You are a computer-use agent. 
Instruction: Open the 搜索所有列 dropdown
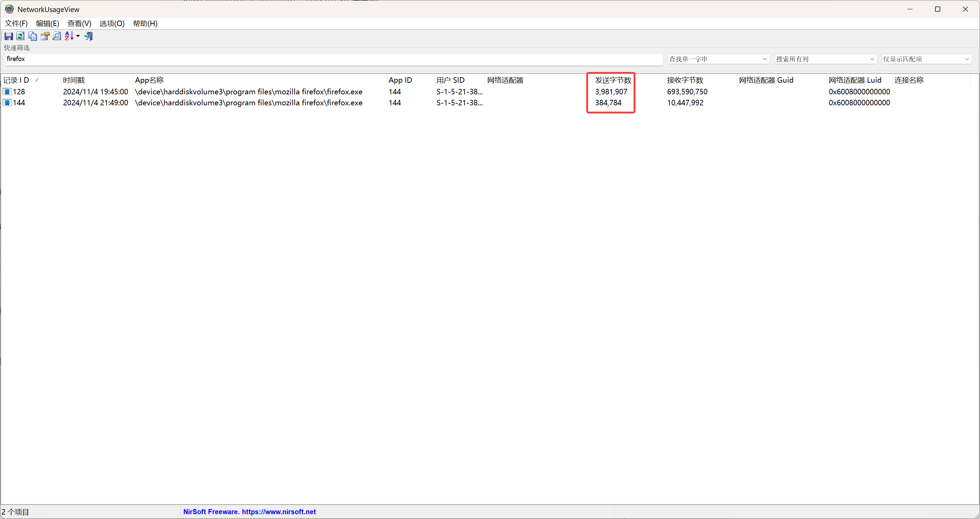tap(825, 59)
